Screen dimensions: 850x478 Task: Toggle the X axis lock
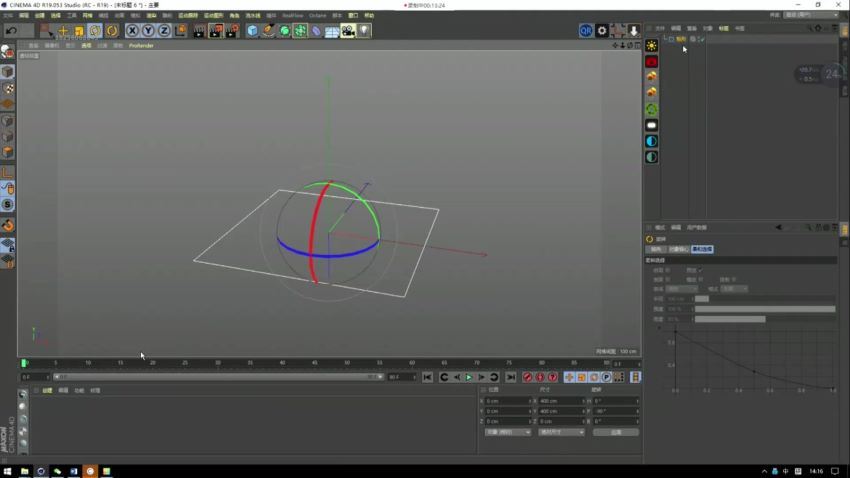(x=132, y=31)
